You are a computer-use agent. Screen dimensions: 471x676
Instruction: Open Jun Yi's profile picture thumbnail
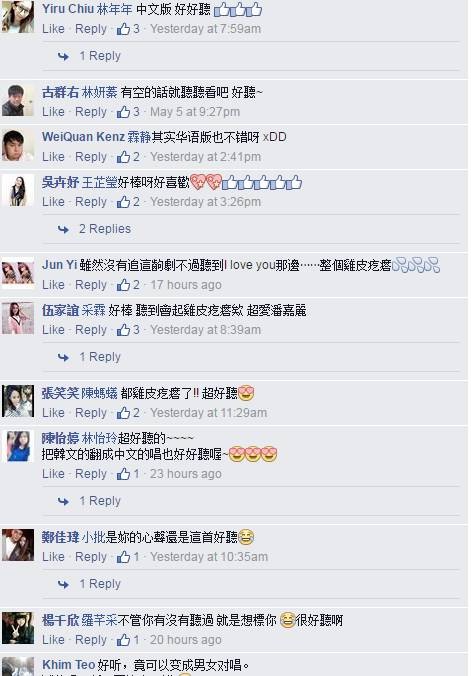click(18, 273)
